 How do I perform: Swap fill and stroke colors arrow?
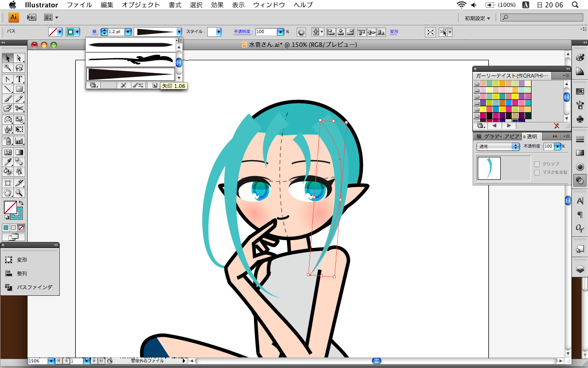point(21,203)
